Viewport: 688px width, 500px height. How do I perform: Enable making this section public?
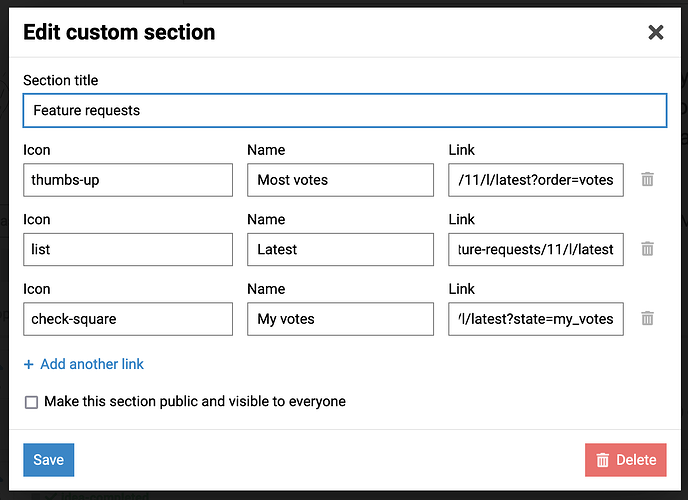(32, 402)
